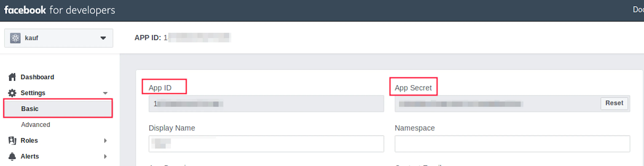Screen dimensions: 644x166
Task: Click the Namespace input field
Action: (x=512, y=144)
